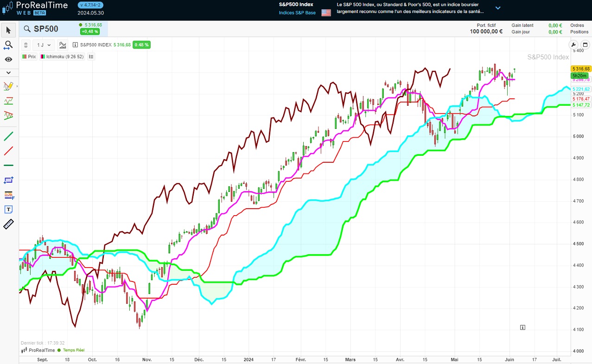The image size is (592, 364).
Task: Select the red triangle pattern tool
Action: pyautogui.click(x=8, y=115)
